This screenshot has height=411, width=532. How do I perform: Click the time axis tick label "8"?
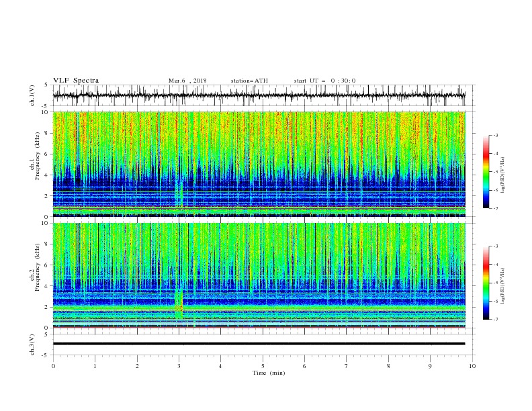(x=388, y=366)
